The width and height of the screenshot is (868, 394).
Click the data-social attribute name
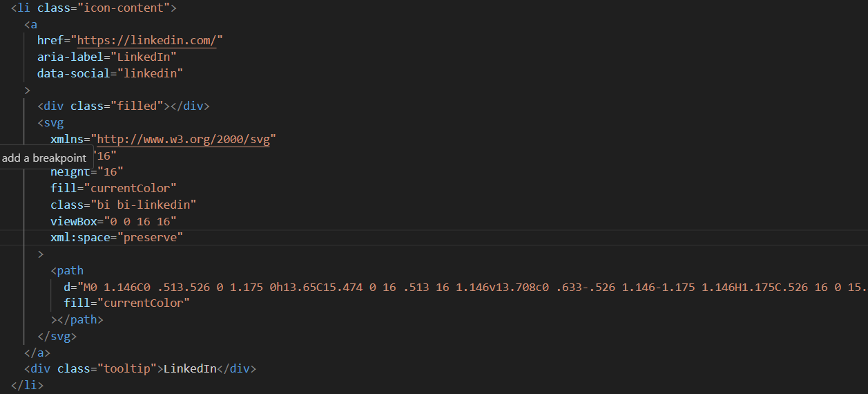point(74,73)
